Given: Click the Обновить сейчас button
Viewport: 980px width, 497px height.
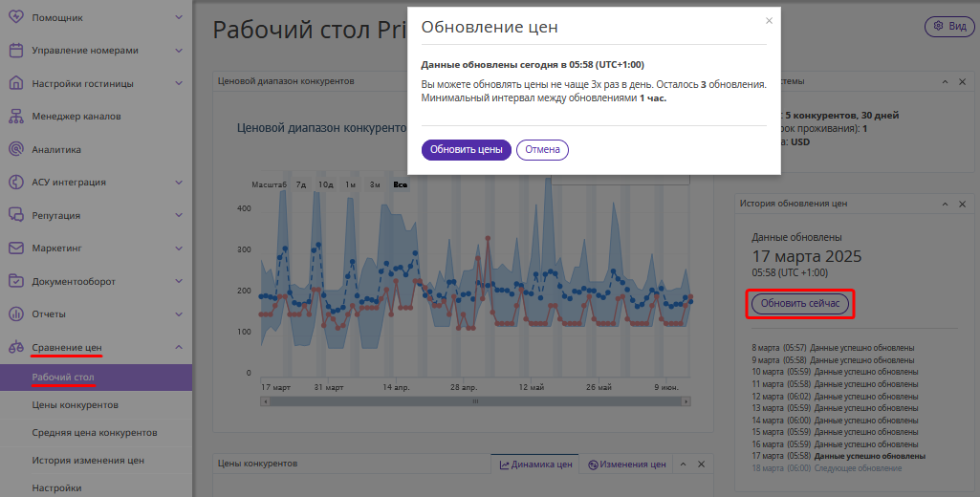Looking at the screenshot, I should pos(800,303).
